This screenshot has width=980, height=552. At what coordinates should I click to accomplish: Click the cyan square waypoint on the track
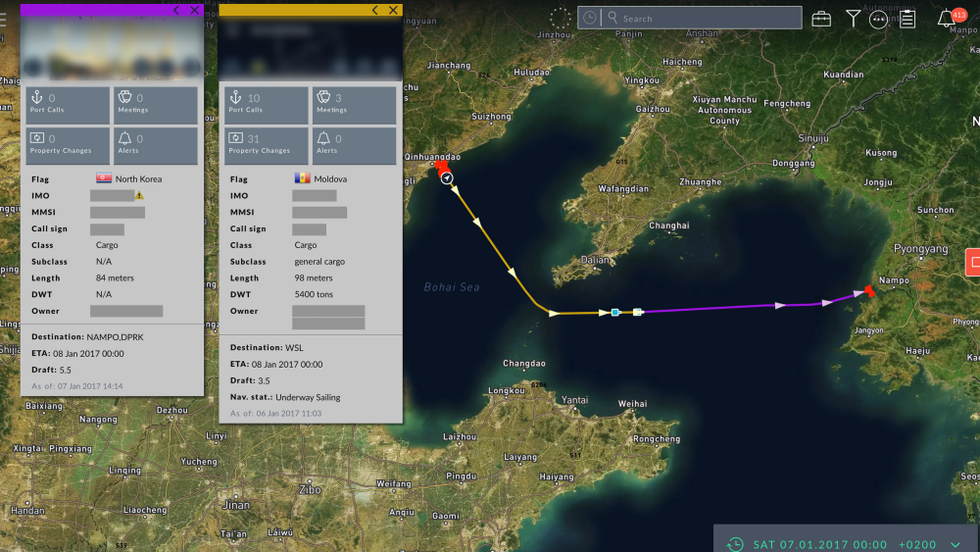[615, 312]
